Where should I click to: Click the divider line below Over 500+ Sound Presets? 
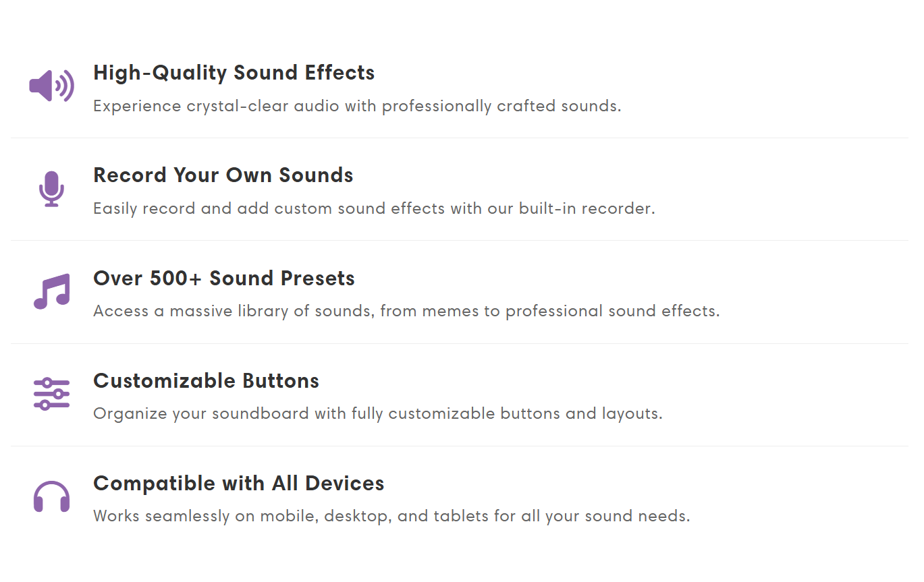[x=460, y=343]
